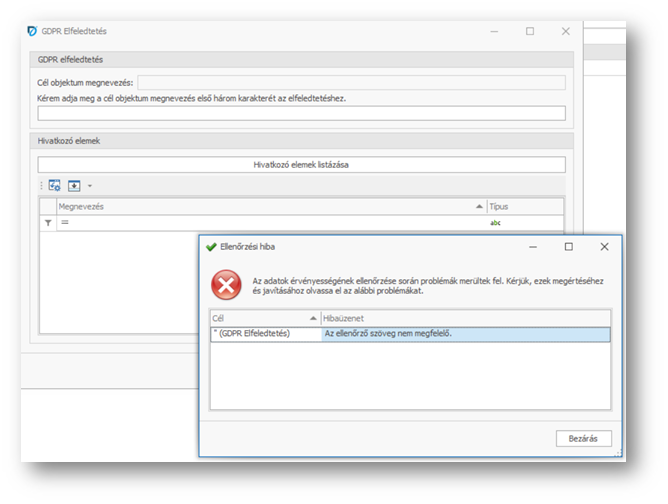Click the abc filter icon under Típus
The height and width of the screenshot is (504, 668).
pos(495,223)
